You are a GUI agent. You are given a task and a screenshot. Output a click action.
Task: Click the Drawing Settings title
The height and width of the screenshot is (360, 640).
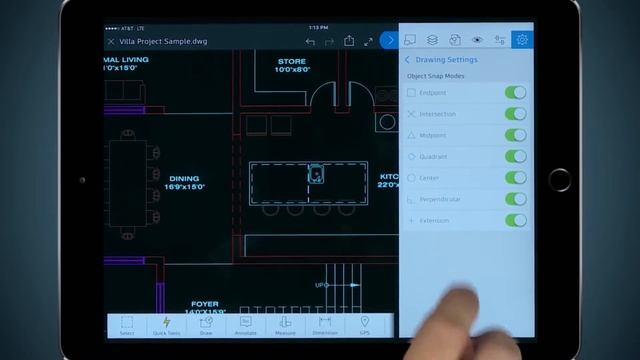(446, 60)
